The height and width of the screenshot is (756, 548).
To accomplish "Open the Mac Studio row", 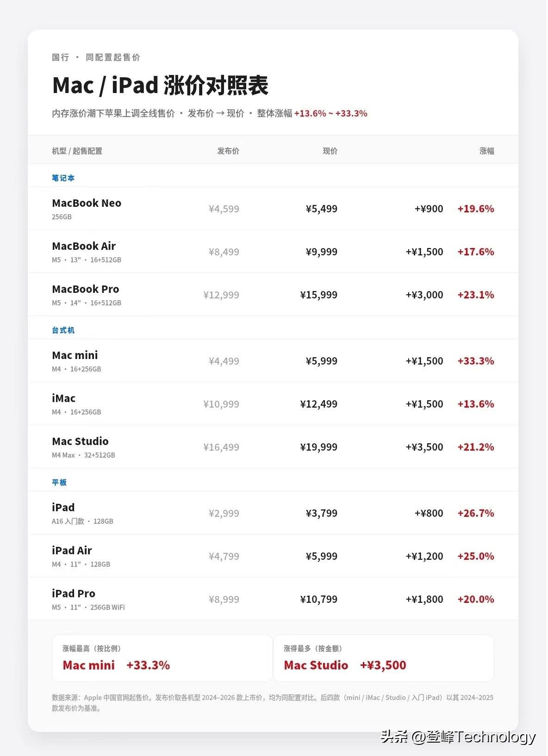I will 273,446.
